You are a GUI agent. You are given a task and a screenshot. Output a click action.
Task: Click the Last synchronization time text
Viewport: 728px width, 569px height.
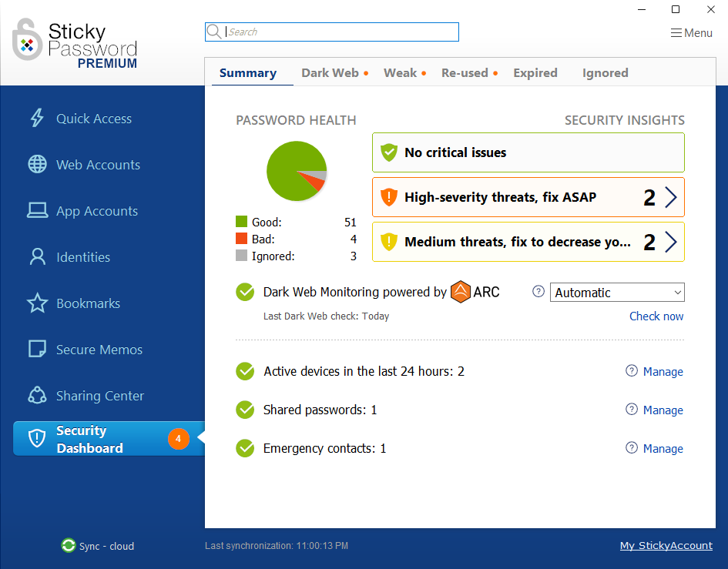click(277, 546)
